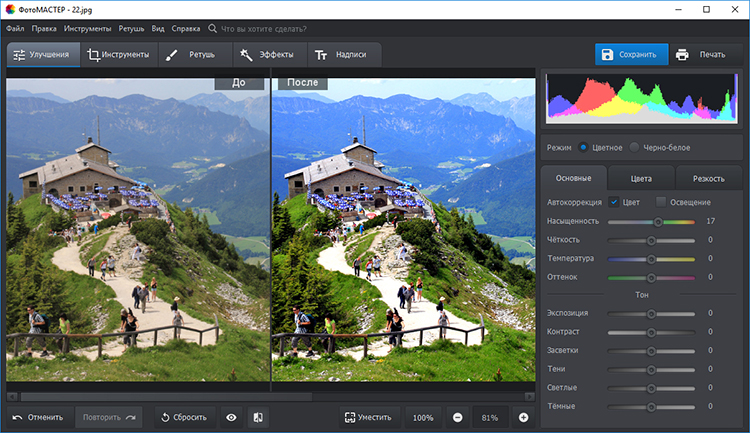Click the Печать printer button

tap(700, 55)
